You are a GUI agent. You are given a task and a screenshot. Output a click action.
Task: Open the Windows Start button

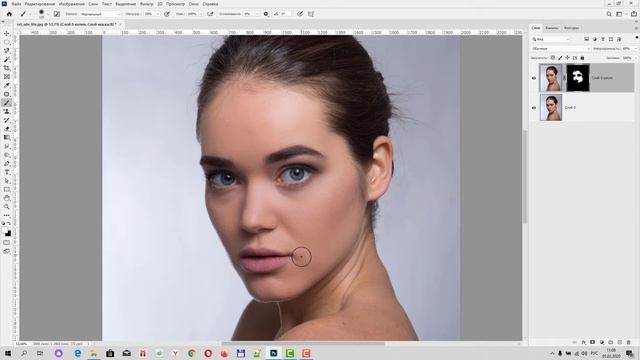click(x=7, y=353)
